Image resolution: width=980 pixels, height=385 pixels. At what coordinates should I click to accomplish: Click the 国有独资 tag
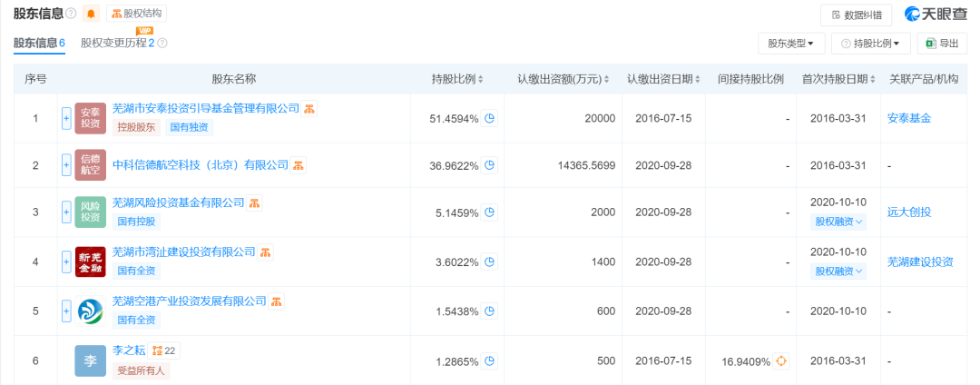[190, 127]
